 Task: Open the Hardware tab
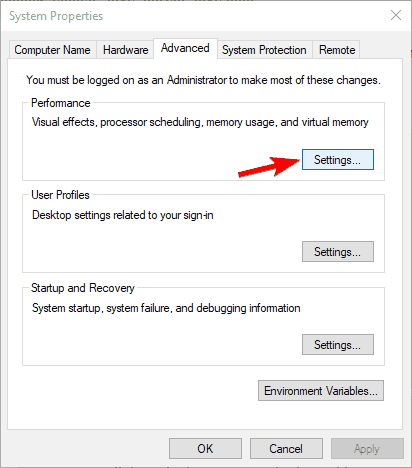point(125,50)
